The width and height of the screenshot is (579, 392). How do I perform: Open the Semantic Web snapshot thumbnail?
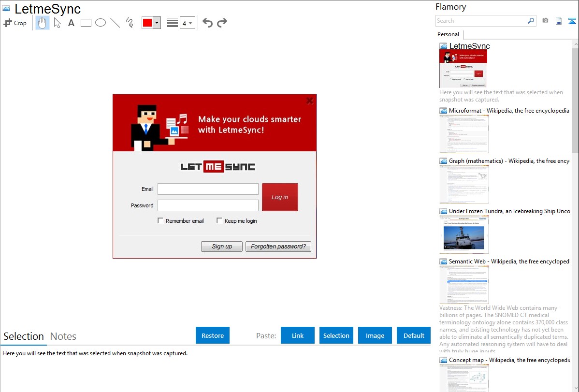[x=464, y=285]
